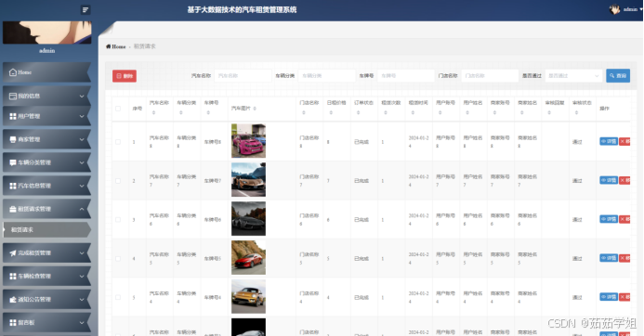Open the 是否通过 filter dropdown
The width and height of the screenshot is (644, 336).
pos(573,76)
